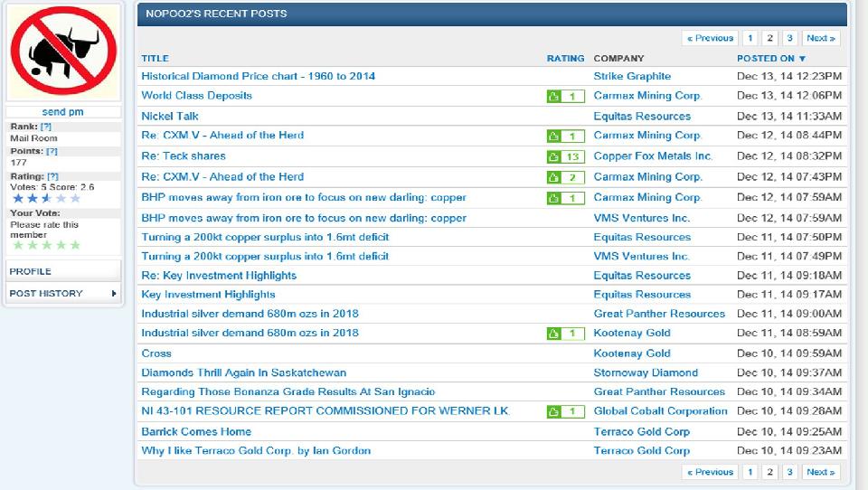Send pm to this member
The height and width of the screenshot is (490, 868).
[x=62, y=112]
